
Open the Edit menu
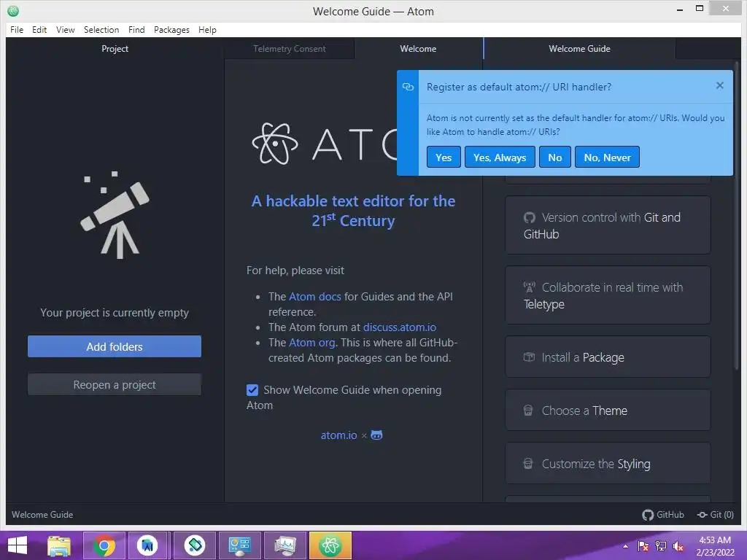[39, 29]
